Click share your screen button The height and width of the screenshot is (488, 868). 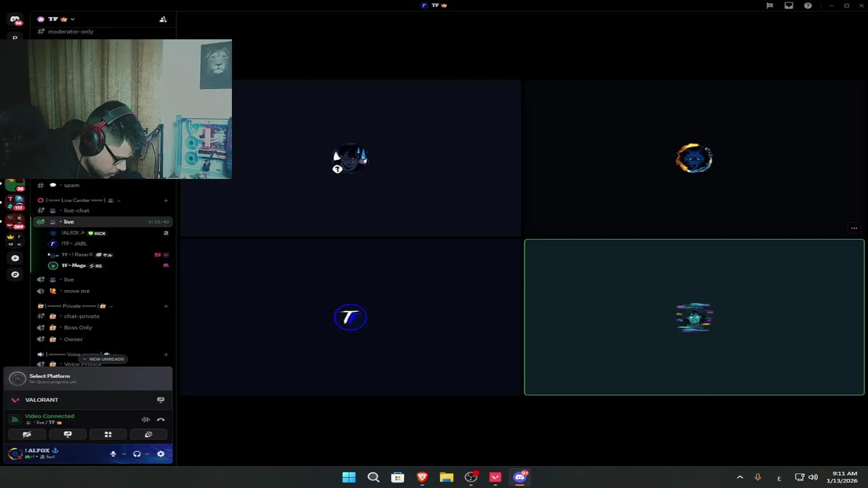point(68,434)
